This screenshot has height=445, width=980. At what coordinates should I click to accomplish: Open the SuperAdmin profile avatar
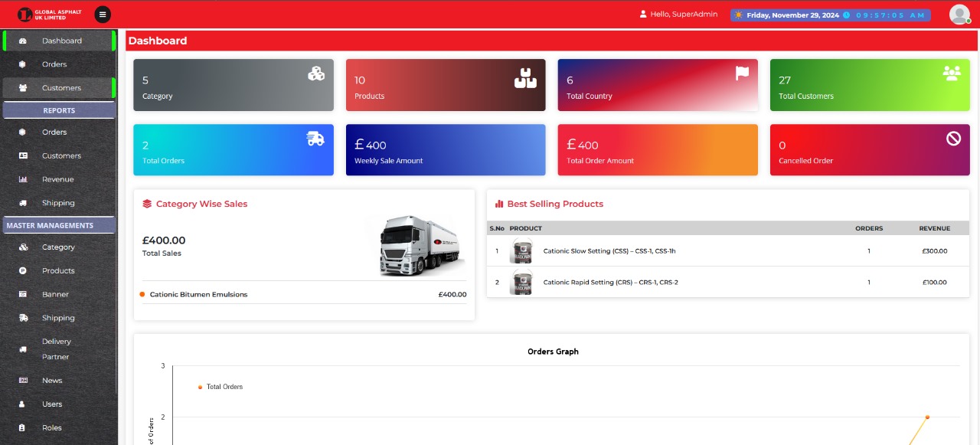point(959,14)
